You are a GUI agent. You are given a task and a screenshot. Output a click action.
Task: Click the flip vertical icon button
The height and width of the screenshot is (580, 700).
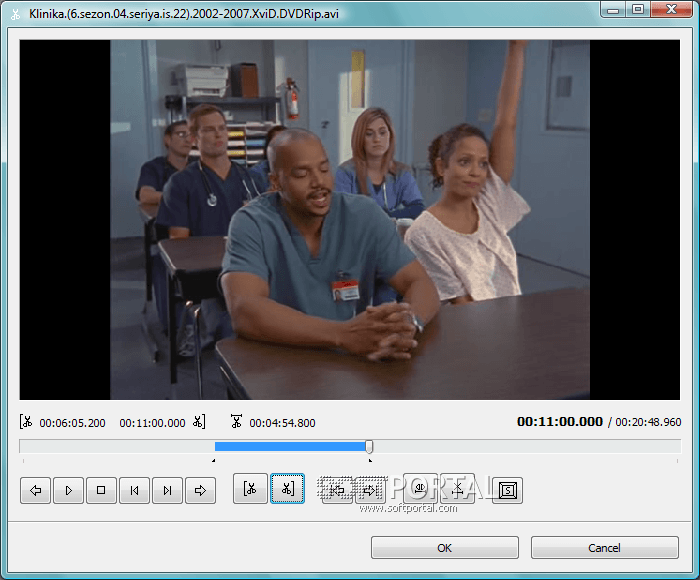[457, 488]
